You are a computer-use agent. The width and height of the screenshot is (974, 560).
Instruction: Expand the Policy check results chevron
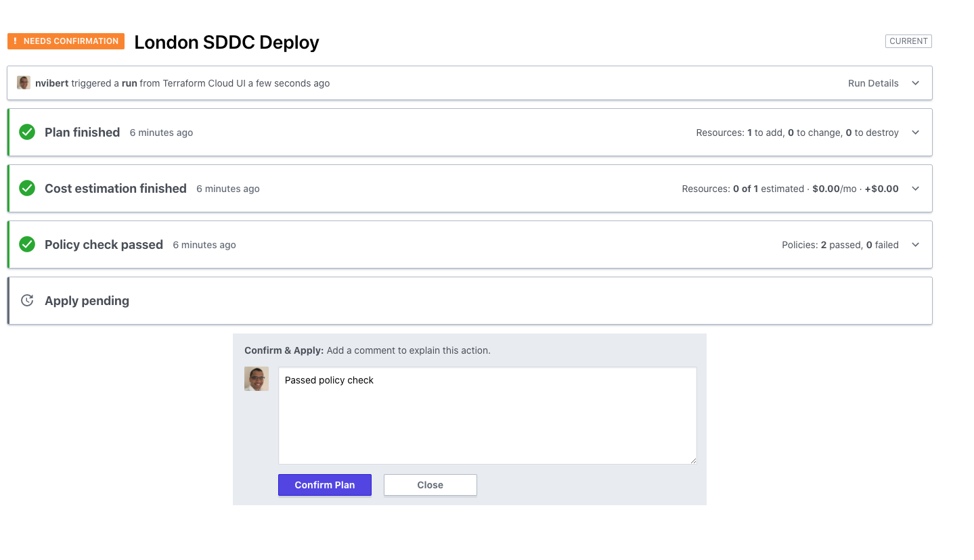[x=915, y=245]
